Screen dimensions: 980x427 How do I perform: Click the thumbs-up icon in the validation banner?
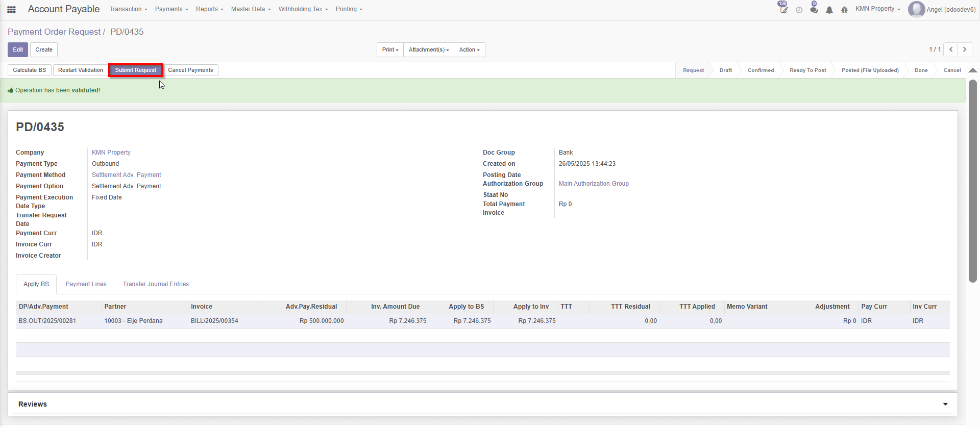(x=10, y=90)
